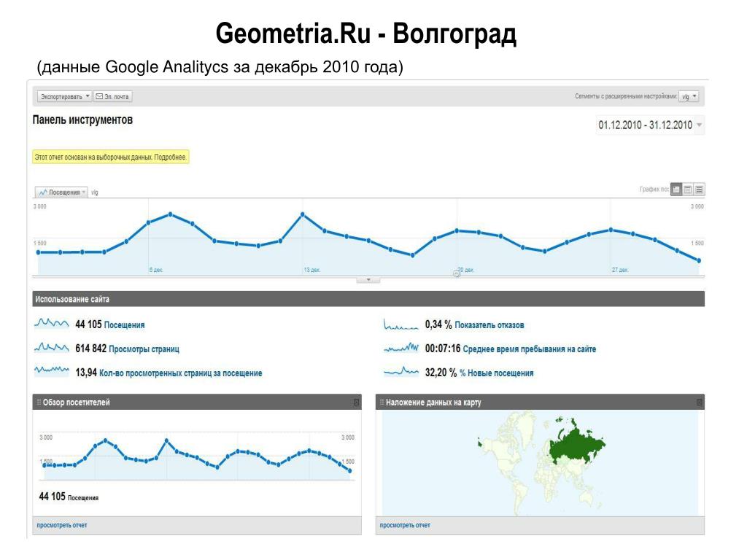Open the Посещения report link
This screenshot has width=747, height=560.
tap(124, 325)
